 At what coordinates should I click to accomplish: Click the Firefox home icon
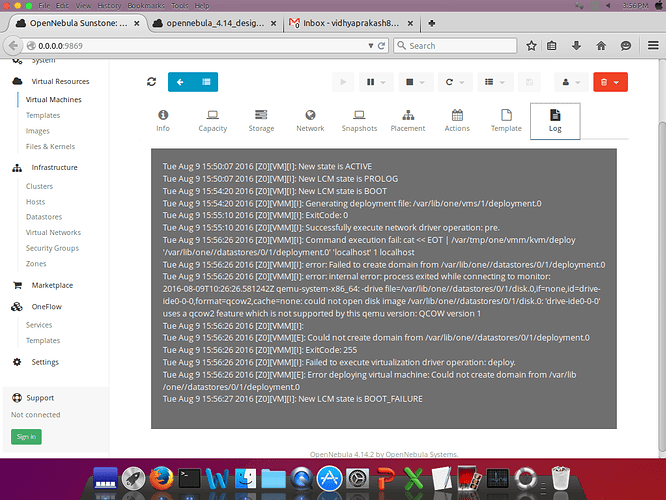pos(601,45)
